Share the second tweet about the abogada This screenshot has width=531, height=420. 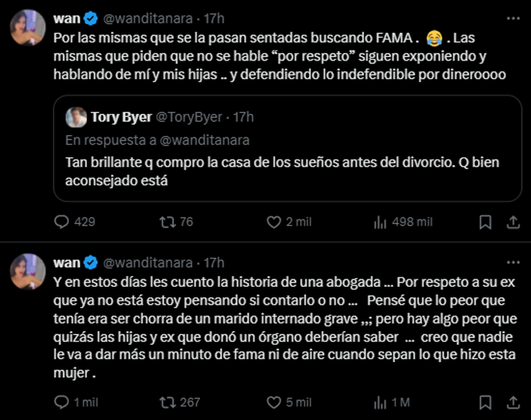[513, 402]
